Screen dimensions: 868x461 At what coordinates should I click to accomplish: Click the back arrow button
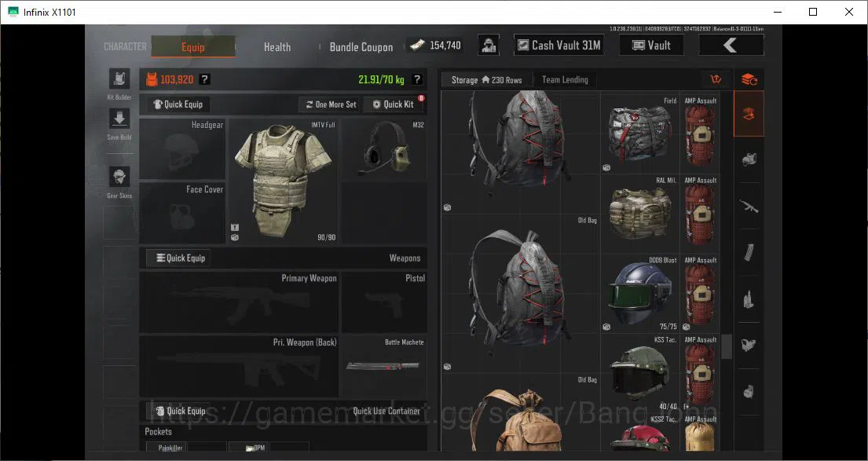pos(731,46)
